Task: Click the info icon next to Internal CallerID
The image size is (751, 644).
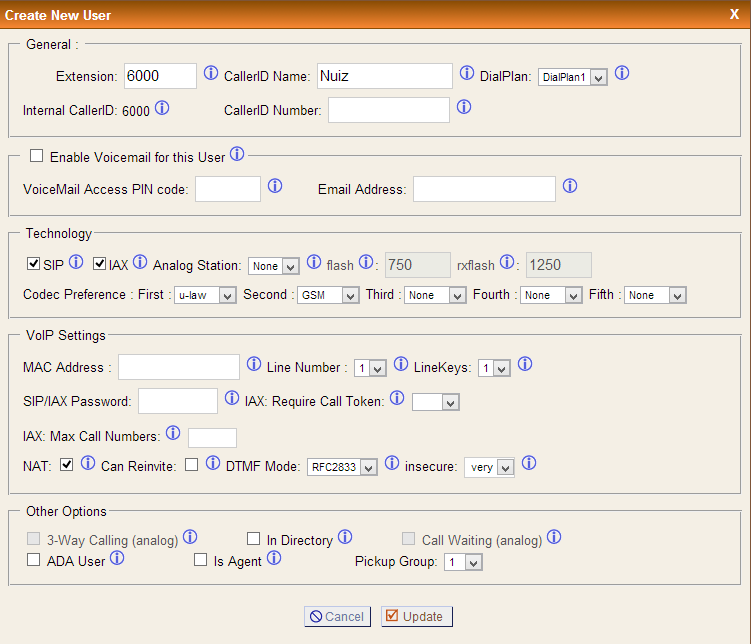Action: pyautogui.click(x=162, y=108)
